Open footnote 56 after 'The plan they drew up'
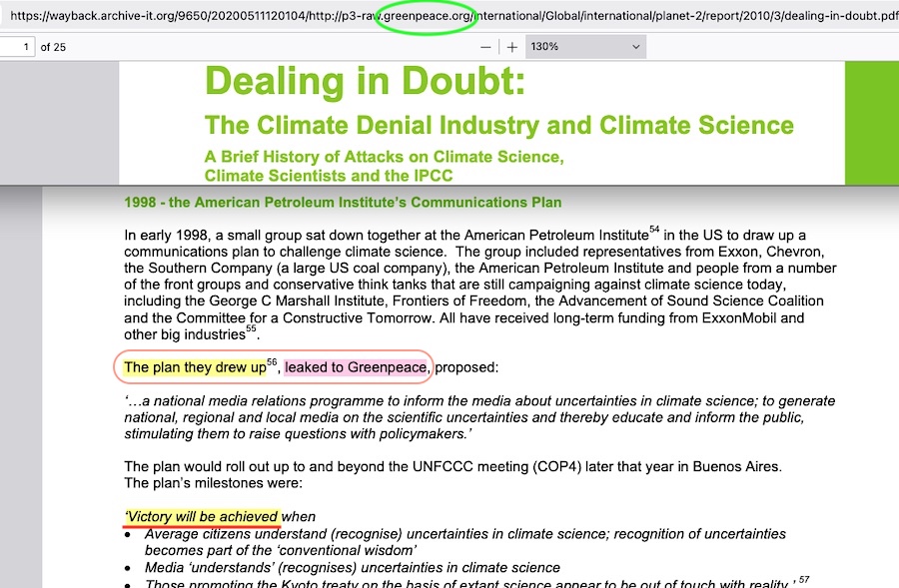This screenshot has height=588, width=899. coord(272,362)
